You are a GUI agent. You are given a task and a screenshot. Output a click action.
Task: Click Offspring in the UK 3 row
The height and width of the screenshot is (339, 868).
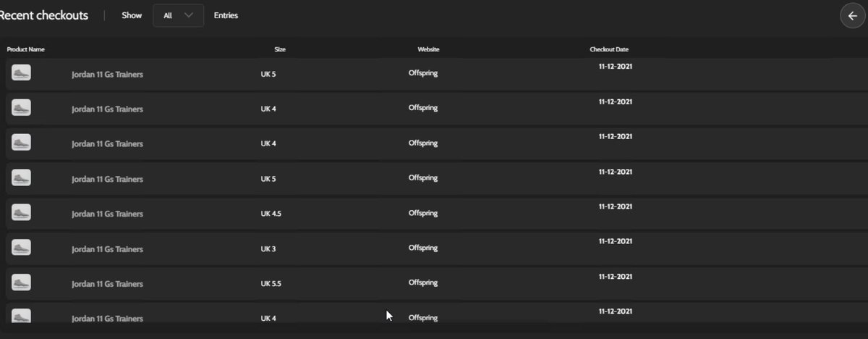pyautogui.click(x=423, y=248)
